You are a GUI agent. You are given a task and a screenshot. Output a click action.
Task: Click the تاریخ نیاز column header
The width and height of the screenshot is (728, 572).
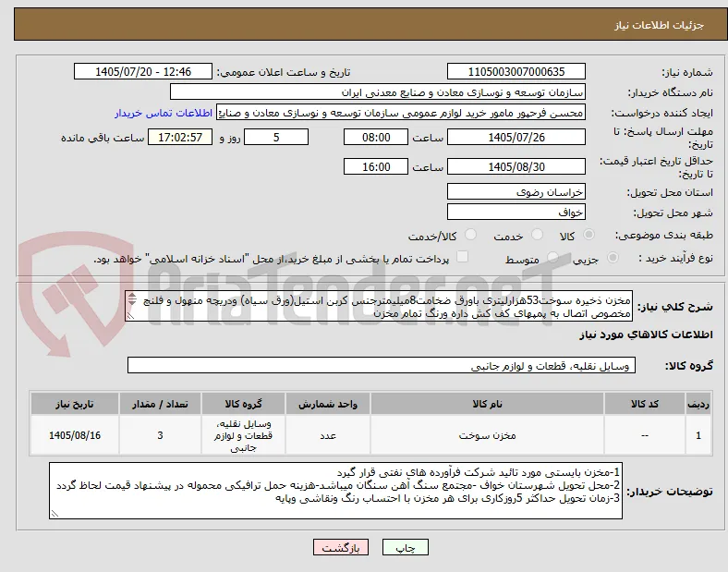75,404
